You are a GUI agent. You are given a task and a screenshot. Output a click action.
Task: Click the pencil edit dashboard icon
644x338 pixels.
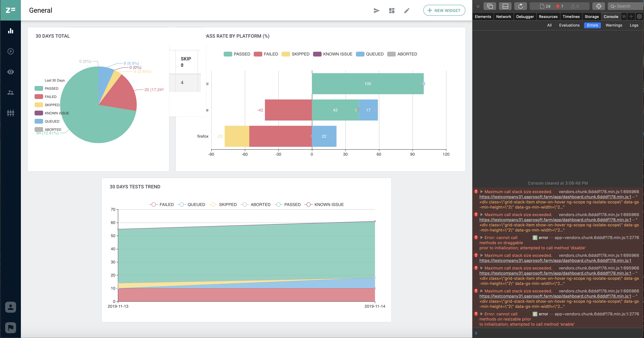coord(407,10)
